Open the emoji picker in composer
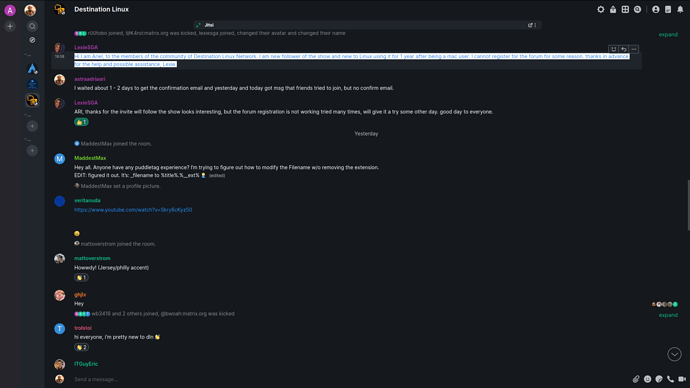This screenshot has height=388, width=690. (x=647, y=379)
